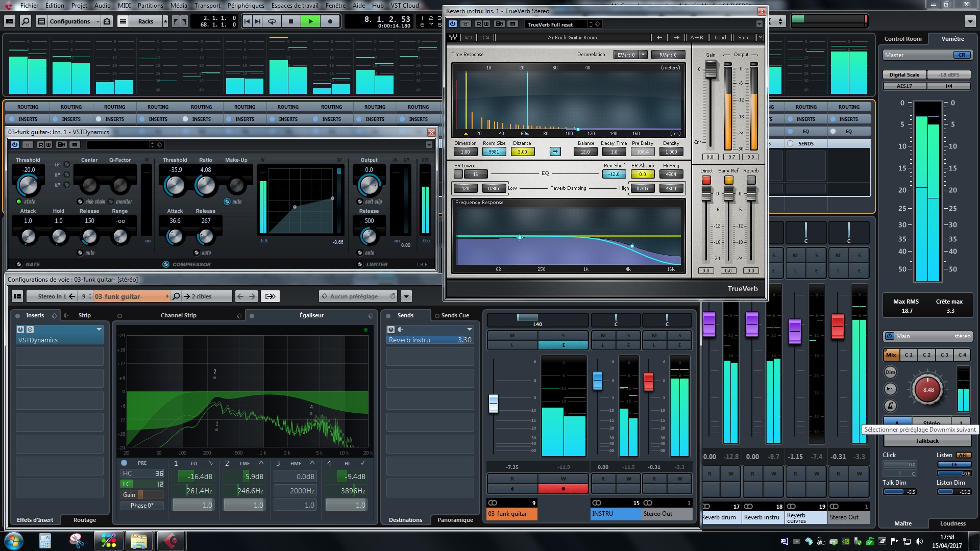
Task: Click the transport Play button
Action: tap(310, 21)
